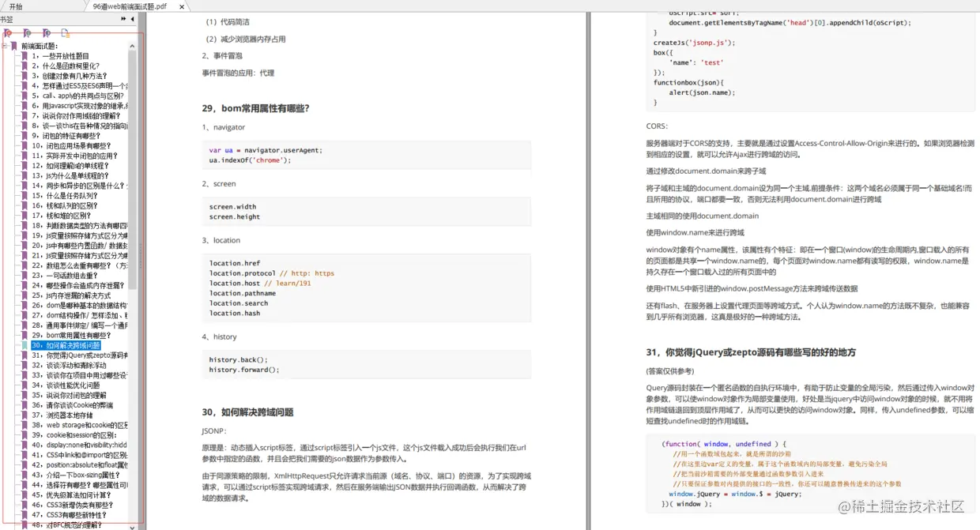
Task: Click bookmark icon beside 2，什么是函数柯里化?
Action: point(24,66)
